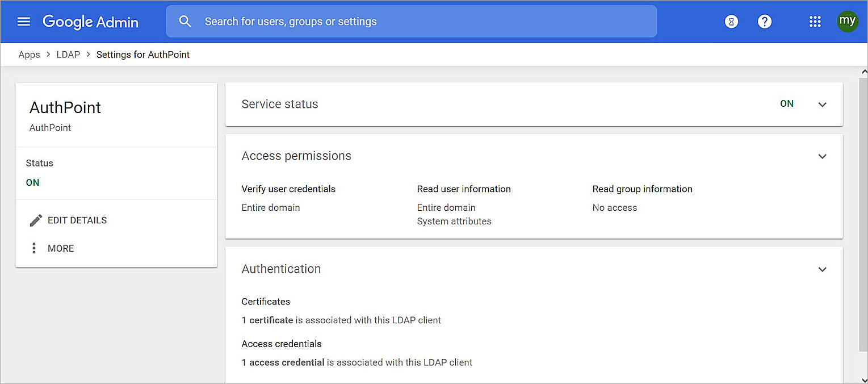Collapse the Authentication section
The image size is (868, 384).
point(822,269)
